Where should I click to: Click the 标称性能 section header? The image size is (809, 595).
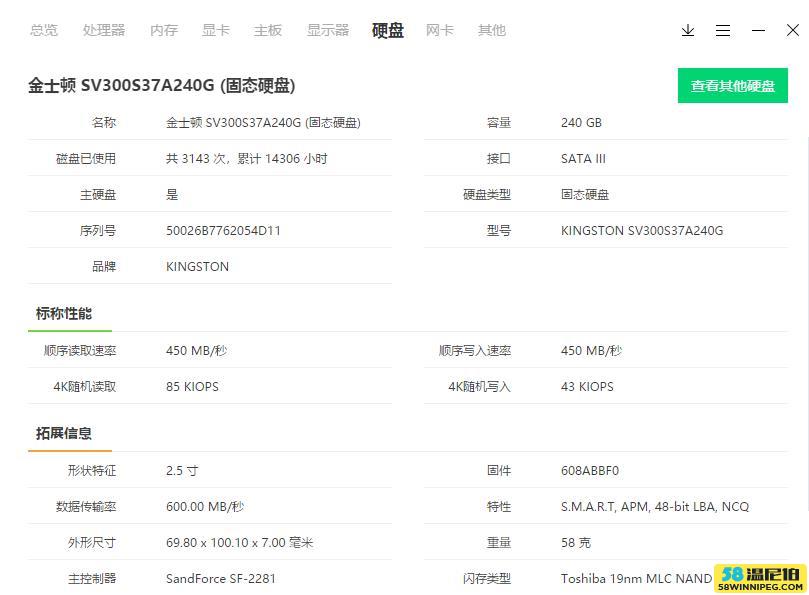point(64,313)
